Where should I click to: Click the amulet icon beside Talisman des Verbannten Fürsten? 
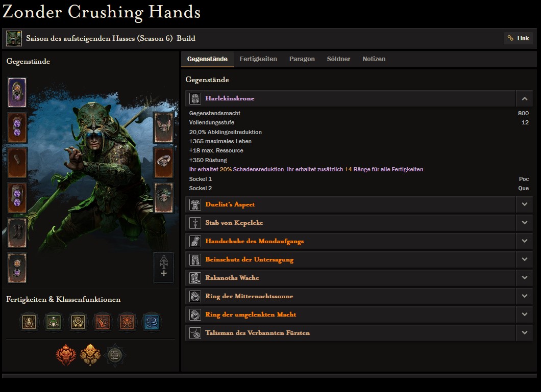point(195,333)
